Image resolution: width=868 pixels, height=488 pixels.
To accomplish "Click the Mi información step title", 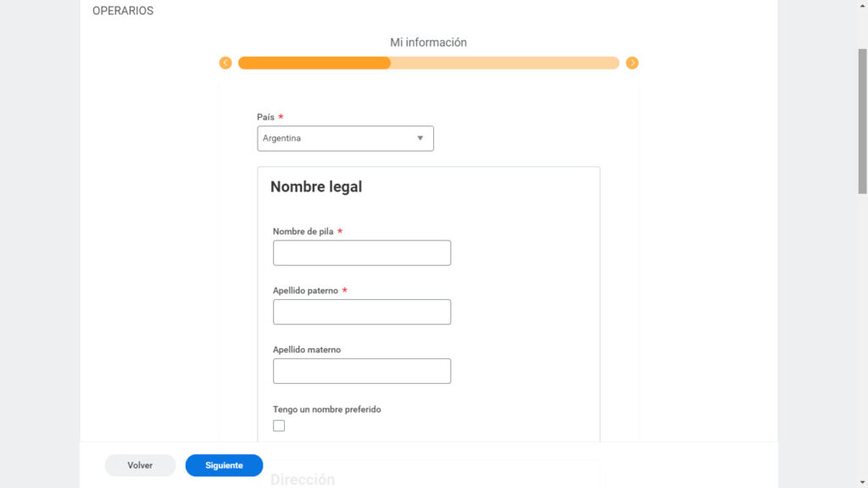I will (x=428, y=42).
